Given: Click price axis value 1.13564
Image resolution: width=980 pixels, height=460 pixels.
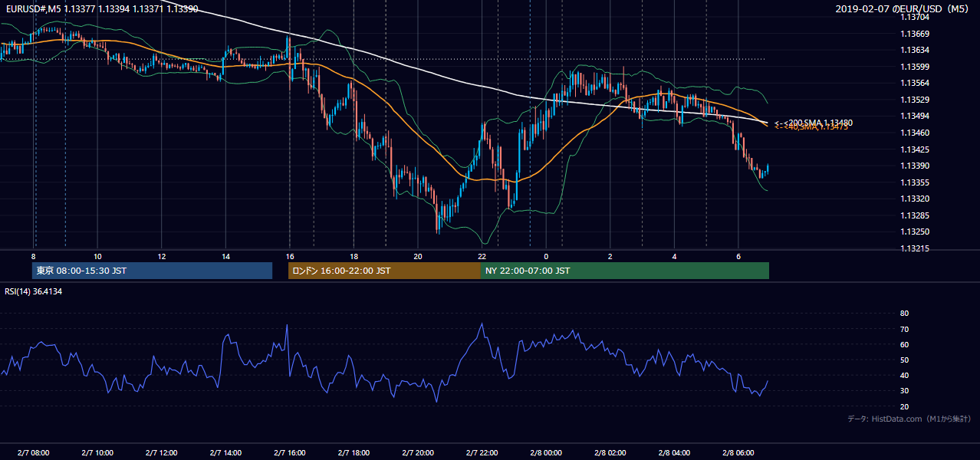Looking at the screenshot, I should point(915,83).
